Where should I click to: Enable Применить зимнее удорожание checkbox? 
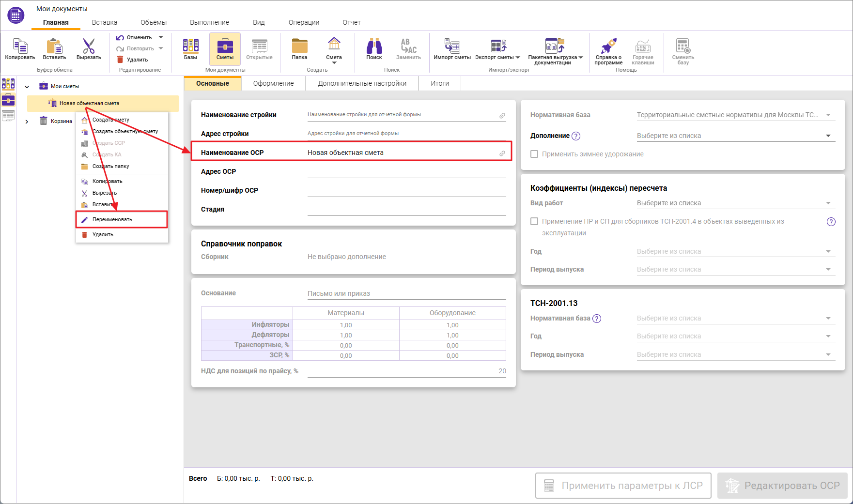[x=534, y=154]
